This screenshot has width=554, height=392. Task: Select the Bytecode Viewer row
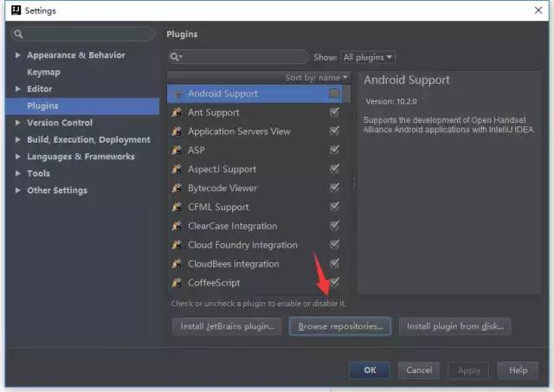(254, 188)
